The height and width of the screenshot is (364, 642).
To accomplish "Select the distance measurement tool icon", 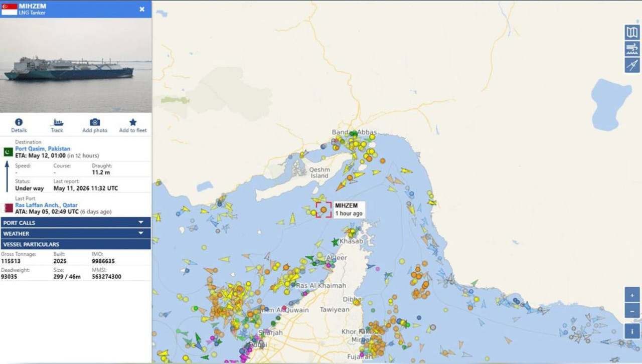I will coord(632,65).
